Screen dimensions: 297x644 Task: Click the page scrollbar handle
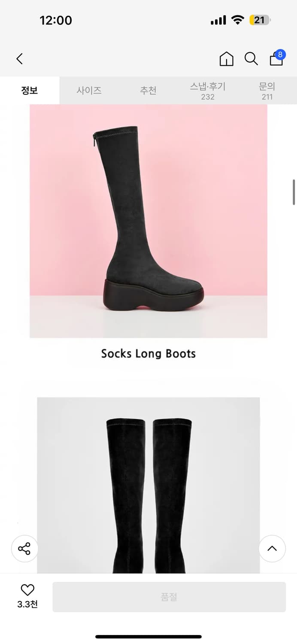coord(294,192)
